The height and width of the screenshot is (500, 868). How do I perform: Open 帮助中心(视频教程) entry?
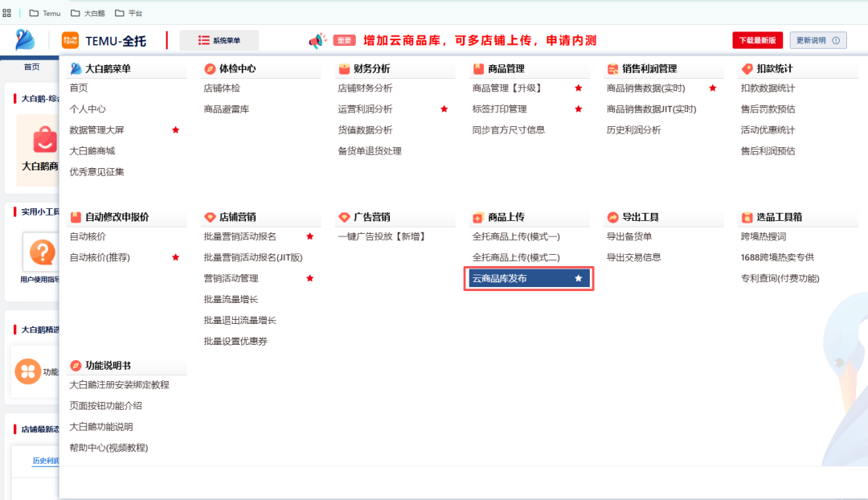pos(108,448)
